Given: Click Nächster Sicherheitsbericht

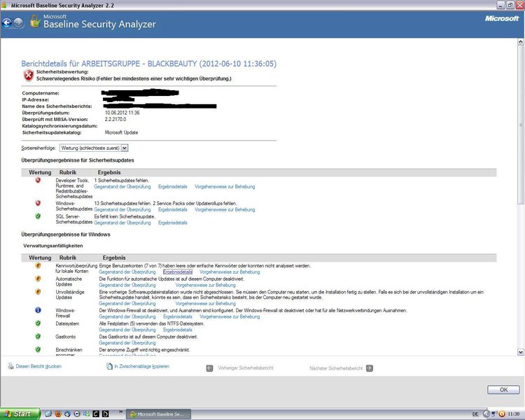Looking at the screenshot, I should click(336, 368).
